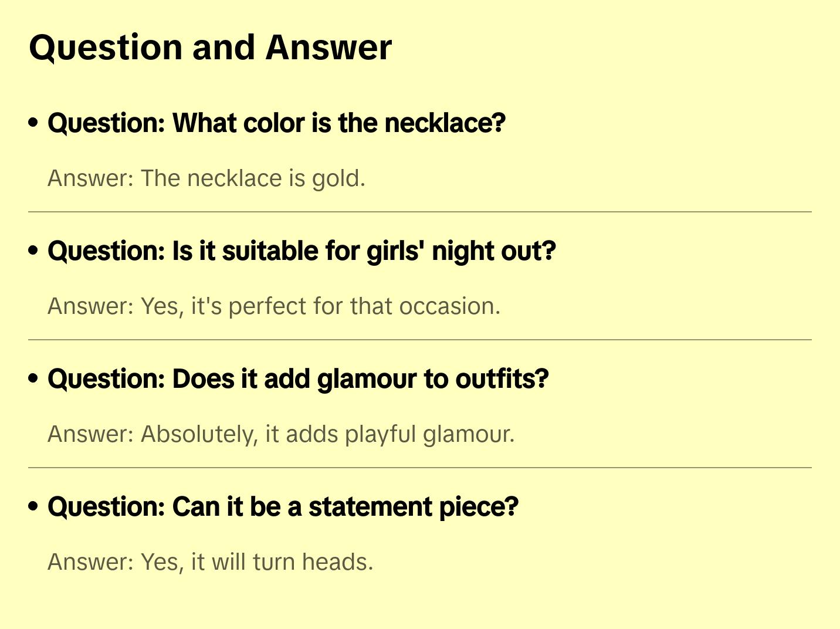Image resolution: width=840 pixels, height=629 pixels.
Task: Click the answer "The necklace is gold."
Action: (206, 178)
